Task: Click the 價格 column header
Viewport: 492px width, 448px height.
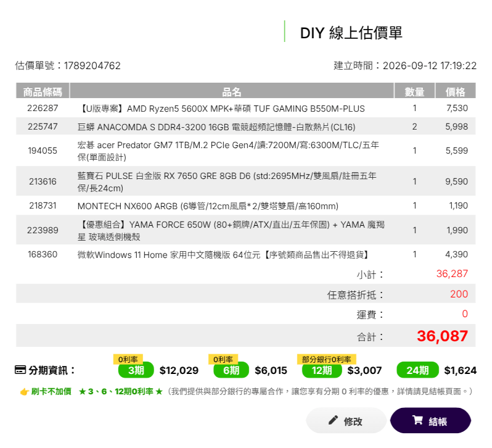Action: click(x=455, y=92)
